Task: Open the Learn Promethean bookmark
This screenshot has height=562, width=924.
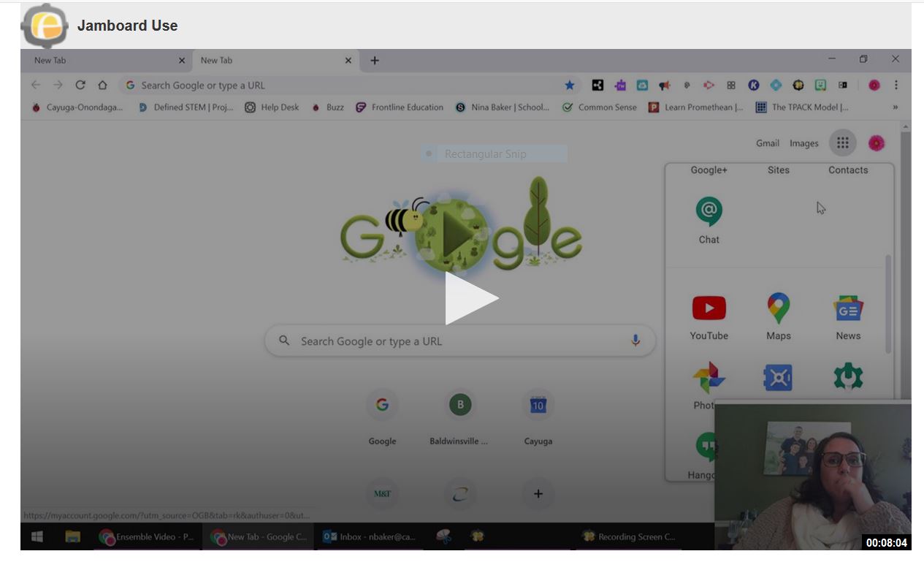Action: [696, 107]
